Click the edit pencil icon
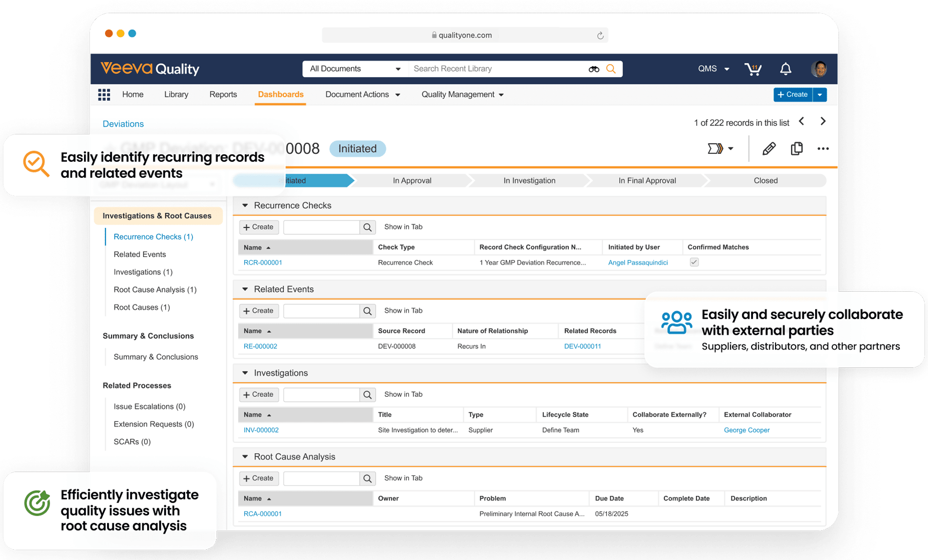The height and width of the screenshot is (560, 928). tap(769, 149)
